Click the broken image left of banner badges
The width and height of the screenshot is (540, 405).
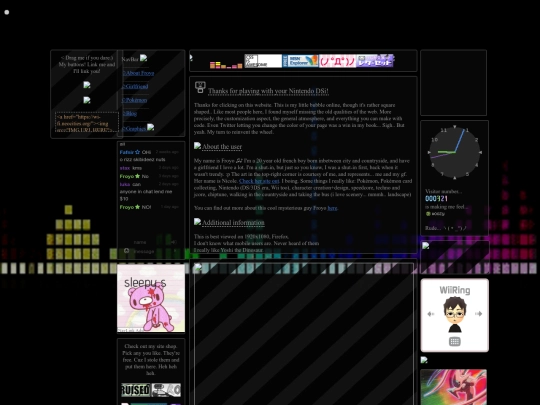[191, 58]
